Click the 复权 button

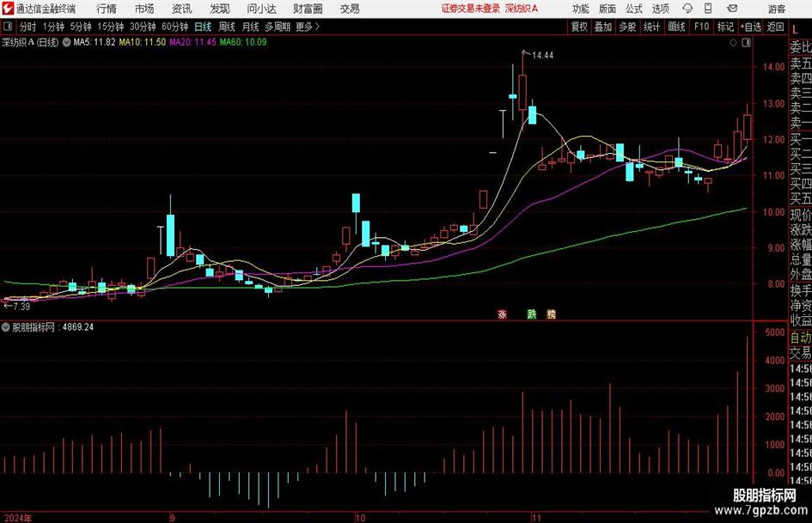pyautogui.click(x=579, y=27)
